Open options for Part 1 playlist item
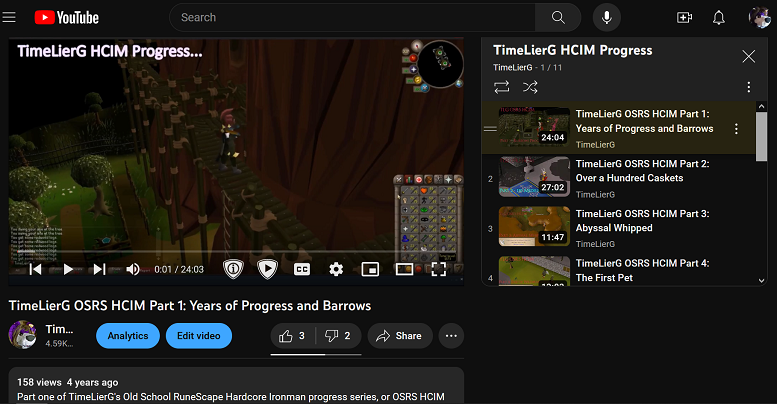This screenshot has width=777, height=404. 736,129
